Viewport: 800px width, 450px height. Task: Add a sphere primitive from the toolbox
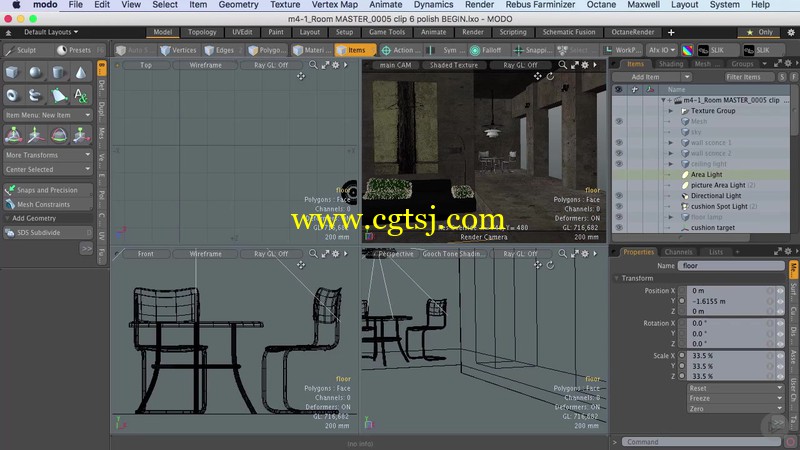click(x=35, y=72)
